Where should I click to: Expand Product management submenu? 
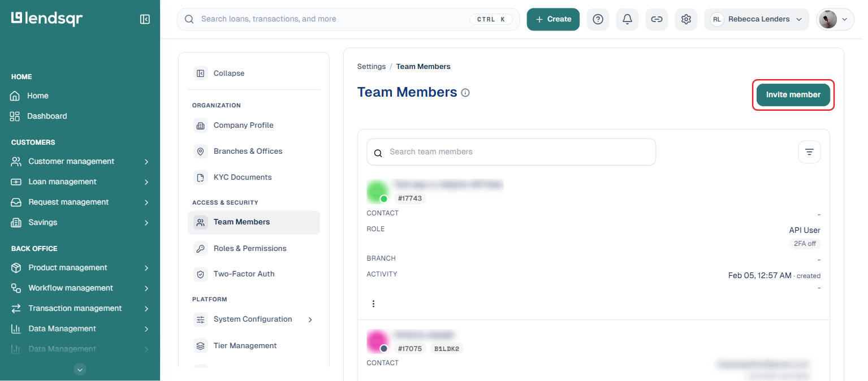click(x=146, y=268)
